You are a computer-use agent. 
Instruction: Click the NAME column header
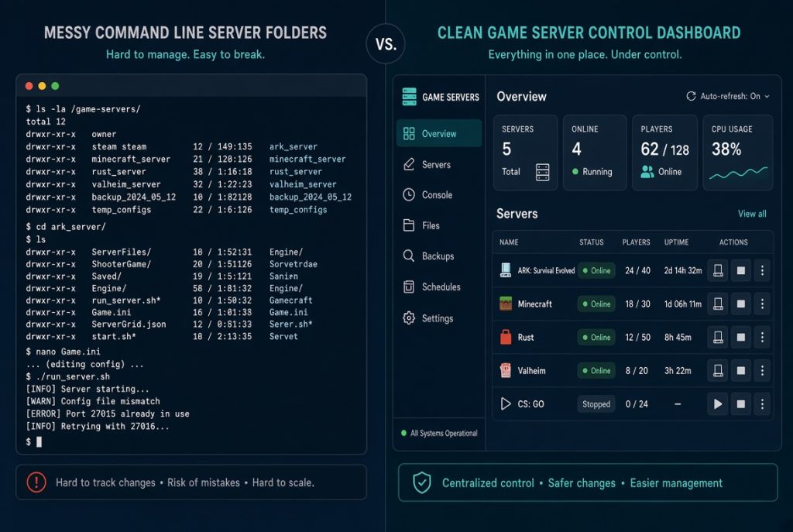point(509,242)
